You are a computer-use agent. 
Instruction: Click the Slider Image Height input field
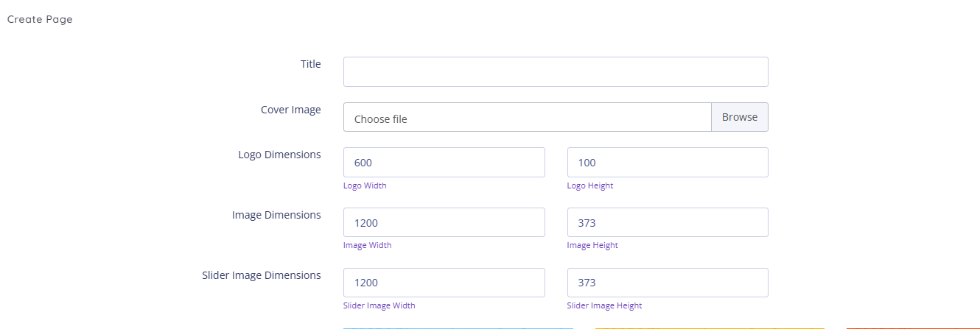coord(668,283)
